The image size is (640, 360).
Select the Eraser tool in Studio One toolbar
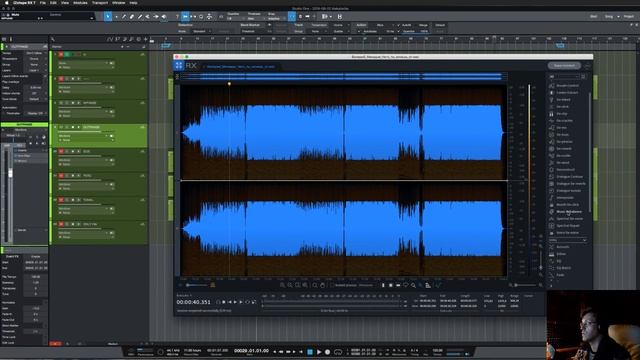pos(131,17)
